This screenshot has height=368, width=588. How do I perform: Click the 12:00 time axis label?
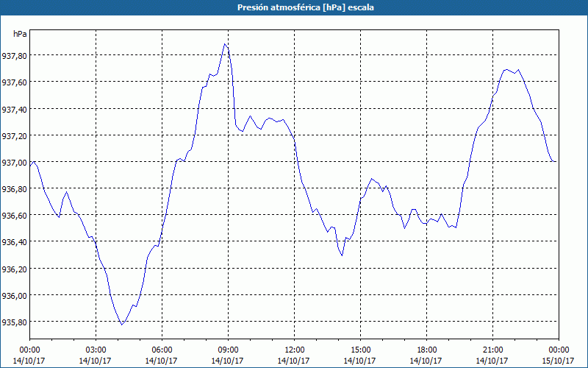[295, 350]
